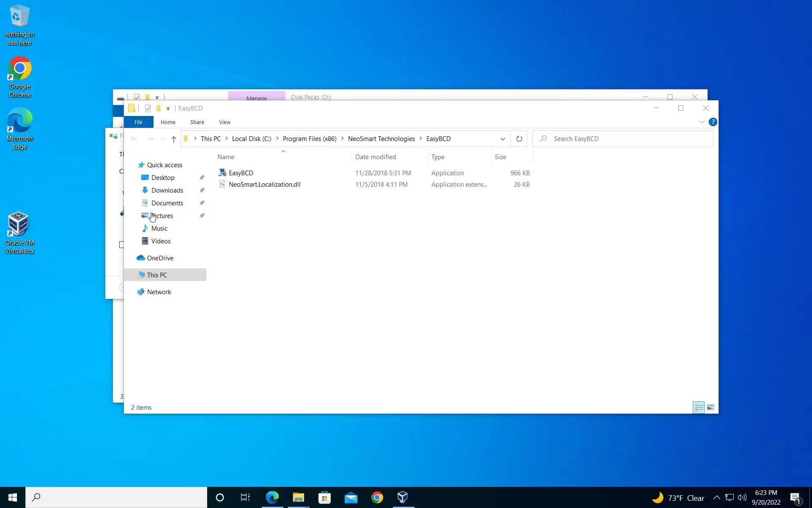Viewport: 812px width, 508px height.
Task: Open the Help question mark icon
Action: (x=713, y=122)
